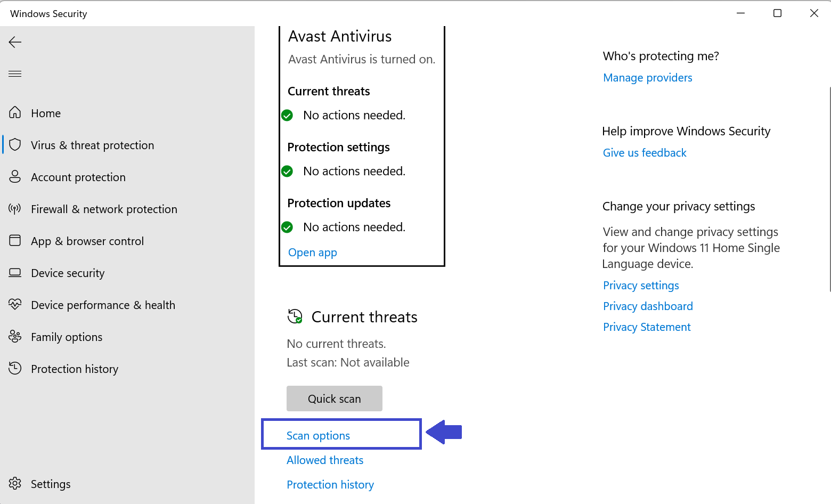Image resolution: width=831 pixels, height=504 pixels.
Task: Click the Home house icon
Action: pyautogui.click(x=15, y=112)
